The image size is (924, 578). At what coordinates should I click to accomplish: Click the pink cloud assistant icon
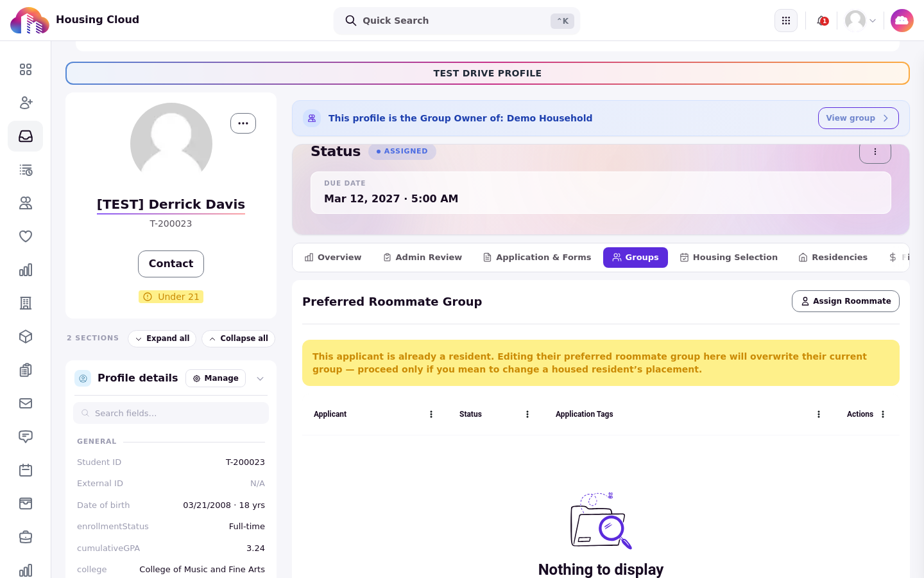coord(902,21)
